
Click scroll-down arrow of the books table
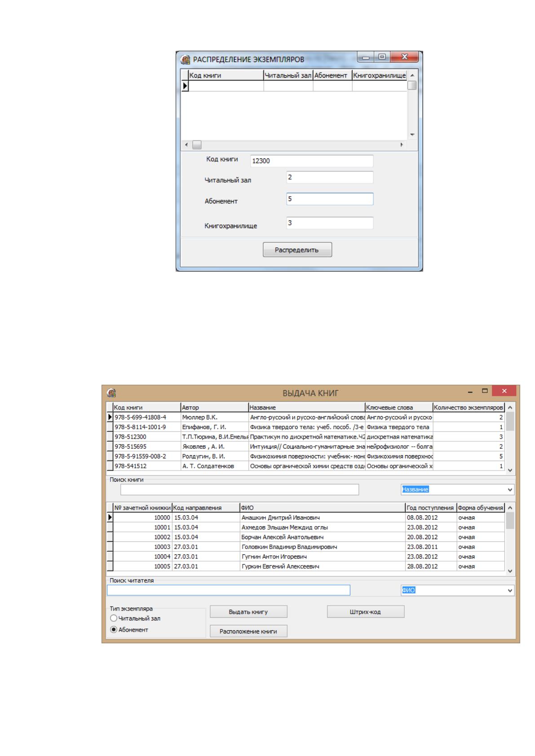[x=510, y=470]
